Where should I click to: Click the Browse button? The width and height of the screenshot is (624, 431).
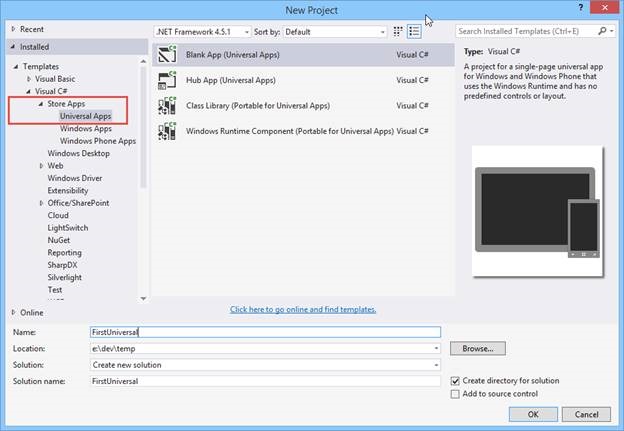coord(478,348)
